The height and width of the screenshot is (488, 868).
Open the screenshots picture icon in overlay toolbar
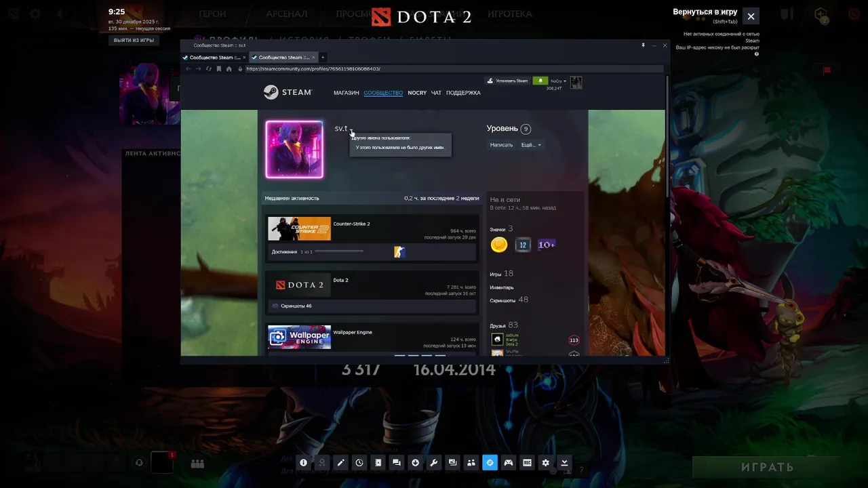452,463
